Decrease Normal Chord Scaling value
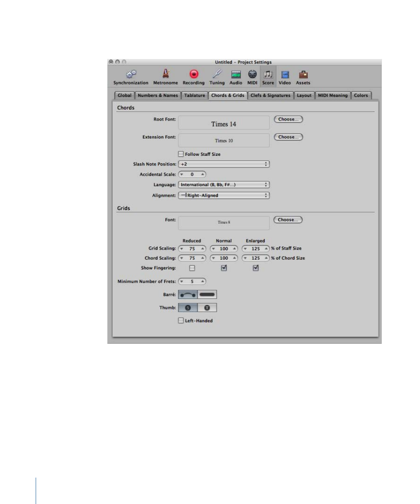Viewport: 420px width, 504px height. (214, 258)
